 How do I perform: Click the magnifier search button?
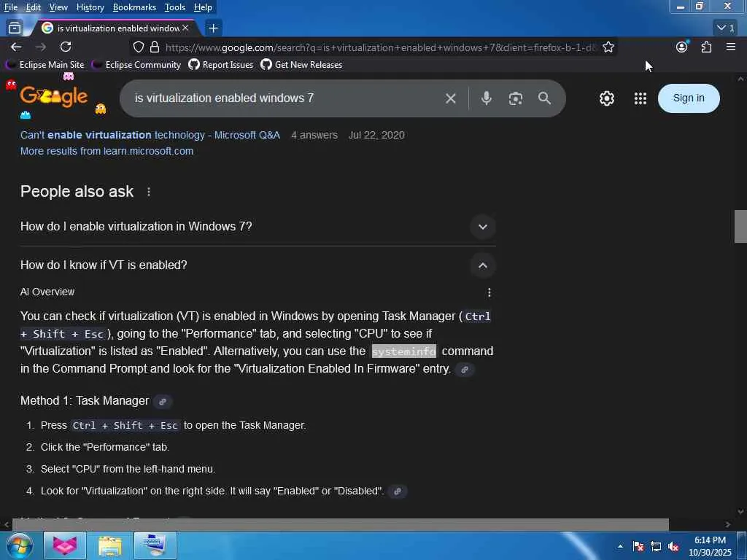pyautogui.click(x=544, y=98)
